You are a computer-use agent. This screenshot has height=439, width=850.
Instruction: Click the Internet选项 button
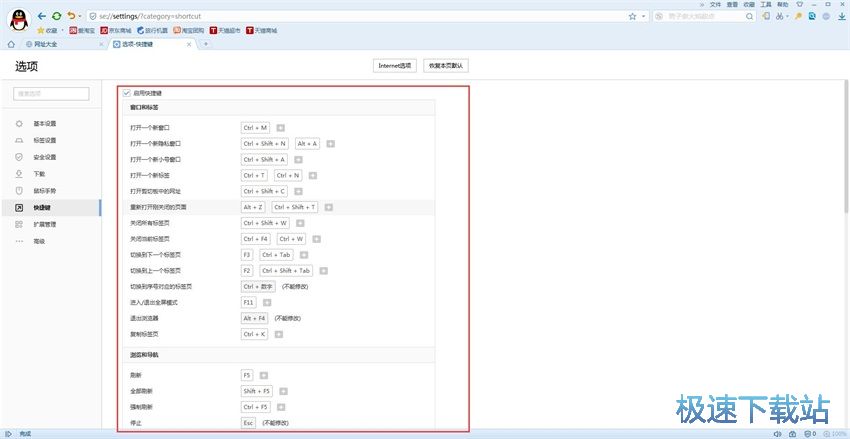click(395, 66)
